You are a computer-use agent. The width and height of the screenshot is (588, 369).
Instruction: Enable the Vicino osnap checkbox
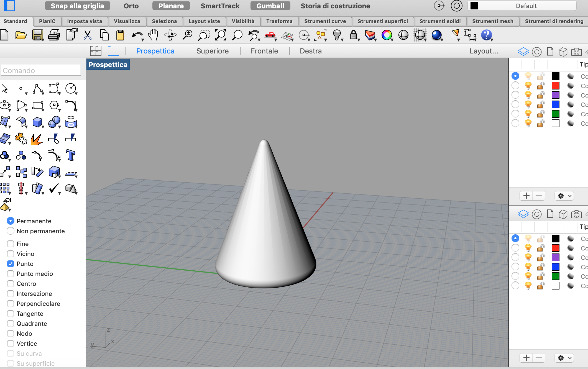coord(11,254)
